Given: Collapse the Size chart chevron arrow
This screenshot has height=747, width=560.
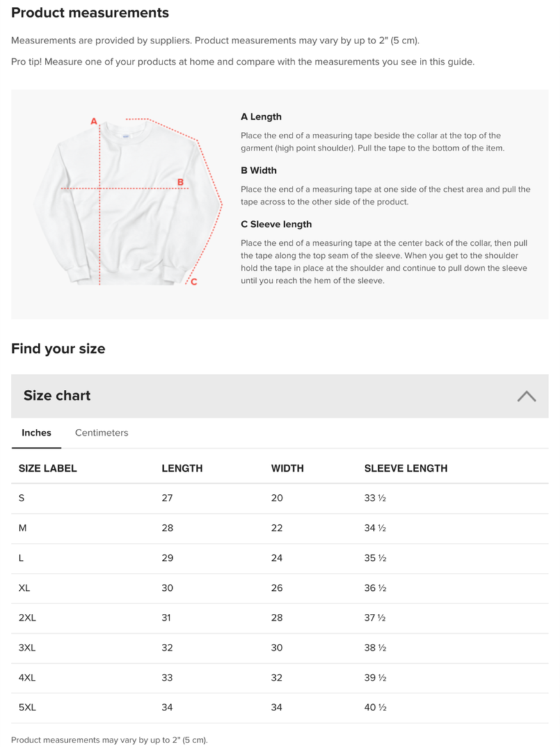Looking at the screenshot, I should click(526, 396).
